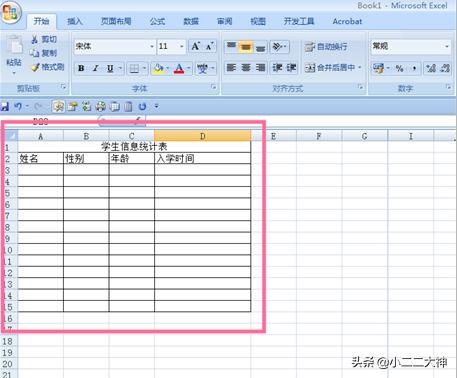Toggle underline formatting

coord(110,68)
